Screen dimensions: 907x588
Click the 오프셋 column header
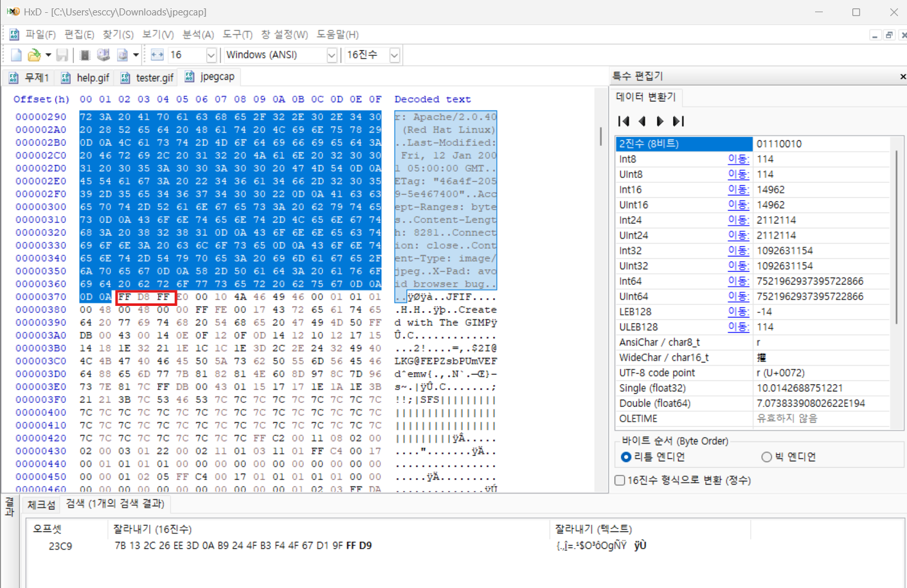pos(67,529)
